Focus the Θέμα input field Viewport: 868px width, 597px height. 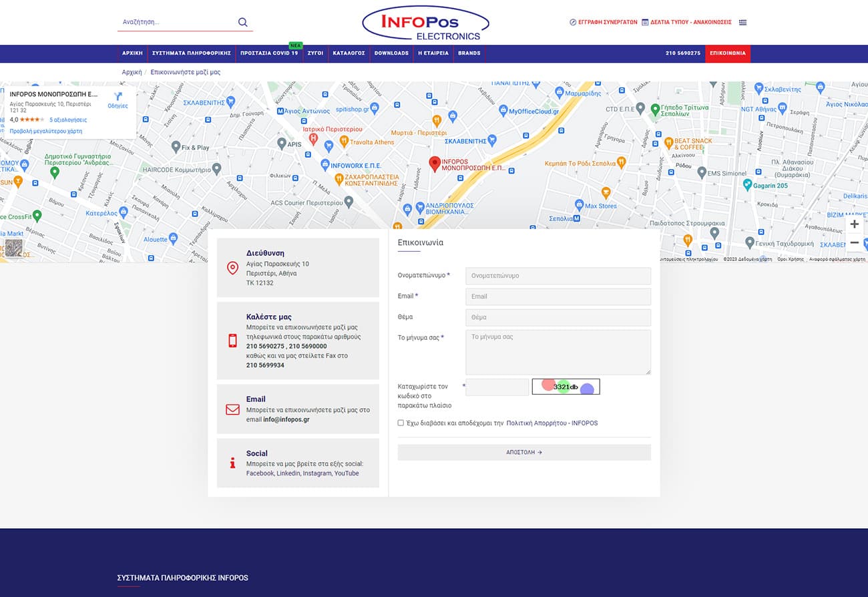[x=558, y=317]
